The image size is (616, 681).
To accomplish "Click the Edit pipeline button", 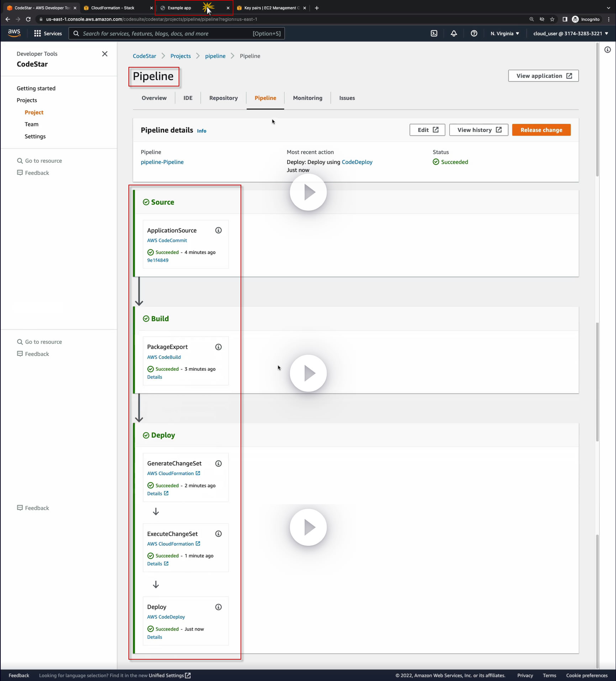I will click(427, 130).
